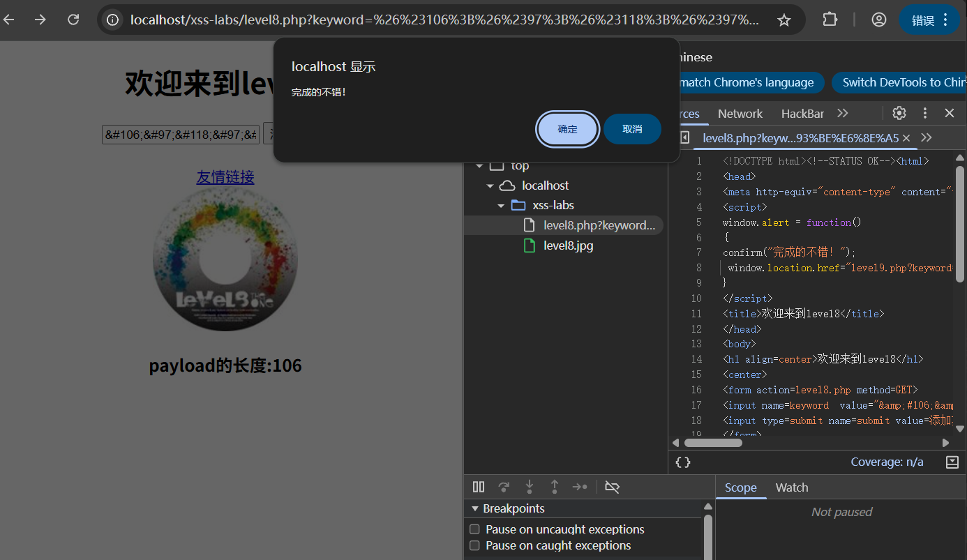Click the browser address bar URL
967x560 pixels.
click(x=445, y=20)
